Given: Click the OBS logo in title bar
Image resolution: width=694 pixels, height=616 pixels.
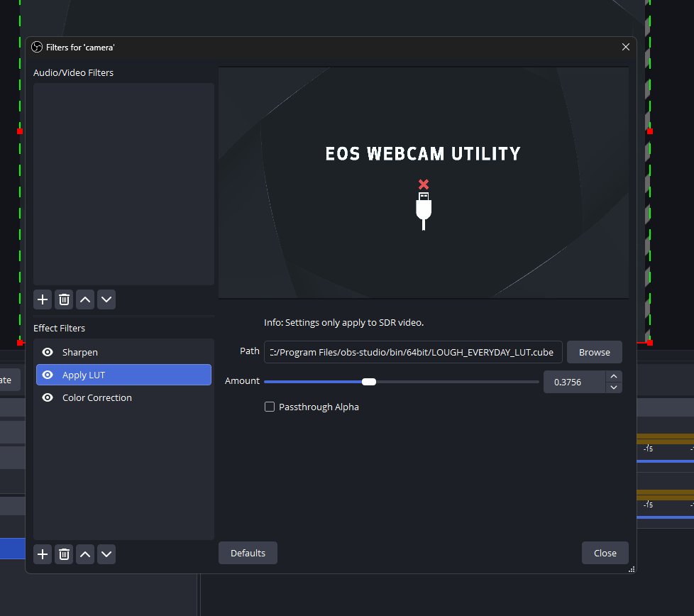Looking at the screenshot, I should tap(37, 47).
